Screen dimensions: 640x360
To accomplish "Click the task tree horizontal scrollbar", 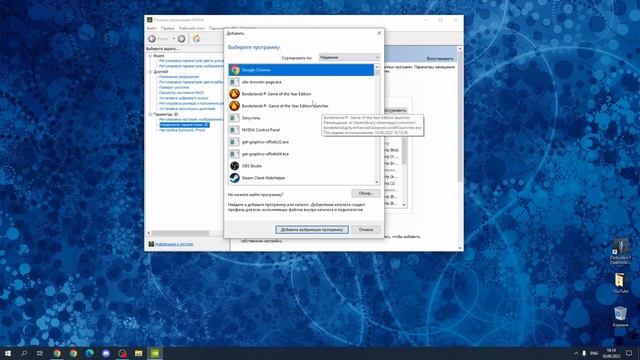I will 180,233.
